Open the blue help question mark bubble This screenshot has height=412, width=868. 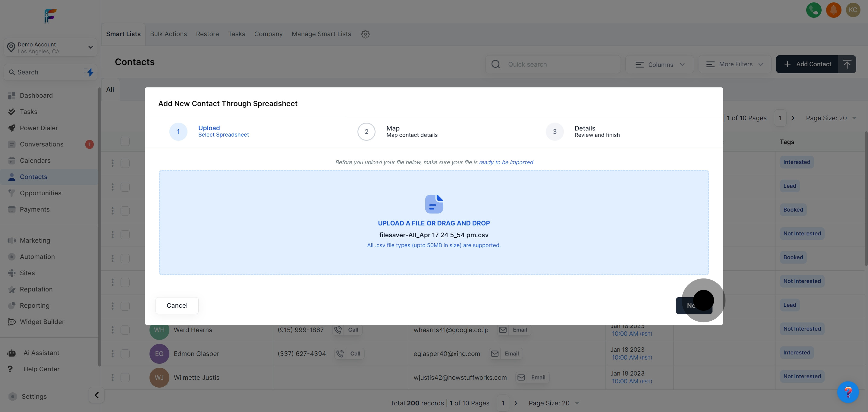coord(848,392)
